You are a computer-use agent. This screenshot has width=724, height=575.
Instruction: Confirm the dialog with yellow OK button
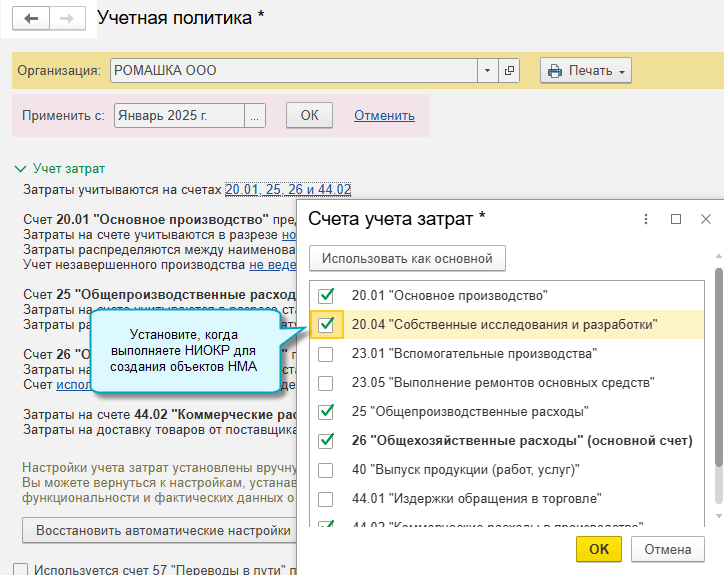[x=598, y=549]
